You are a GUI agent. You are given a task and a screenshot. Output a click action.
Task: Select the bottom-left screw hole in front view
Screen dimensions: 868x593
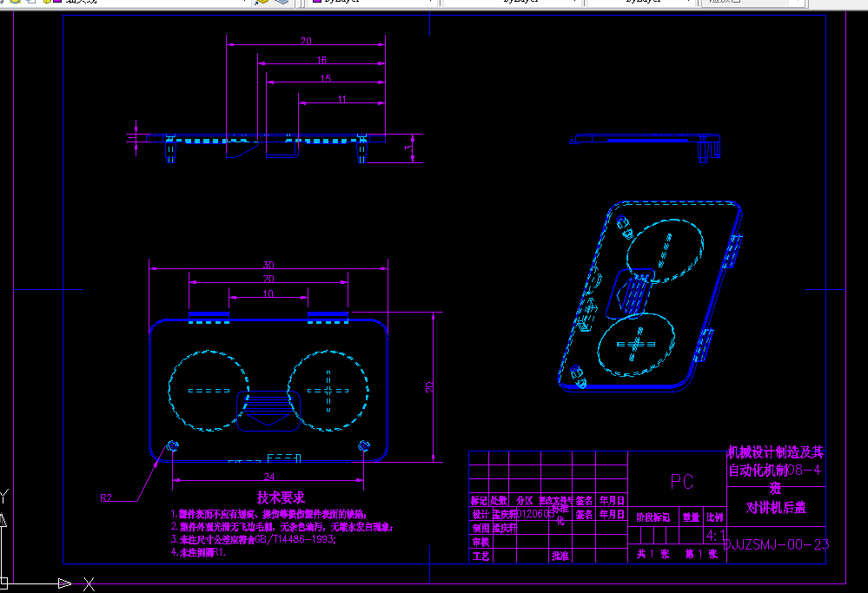(x=172, y=445)
